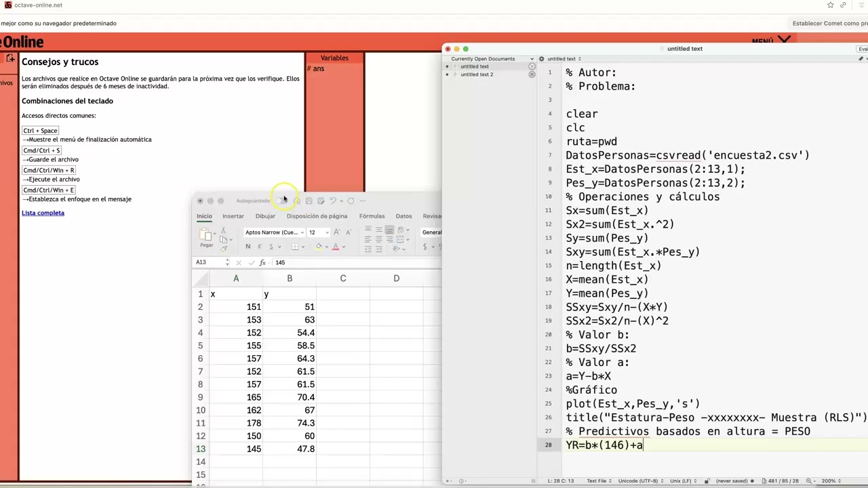The width and height of the screenshot is (868, 488).
Task: Click the Borders icon in Excel
Action: pyautogui.click(x=295, y=247)
